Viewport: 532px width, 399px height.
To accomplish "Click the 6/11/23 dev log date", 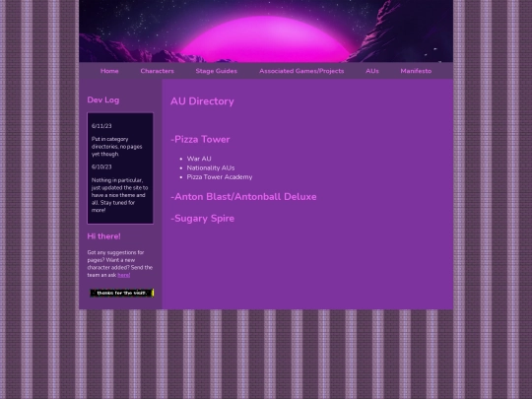I will pyautogui.click(x=101, y=126).
